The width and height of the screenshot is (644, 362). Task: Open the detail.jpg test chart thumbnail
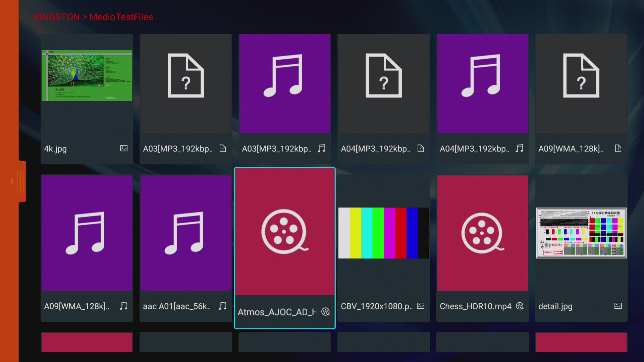(x=581, y=233)
